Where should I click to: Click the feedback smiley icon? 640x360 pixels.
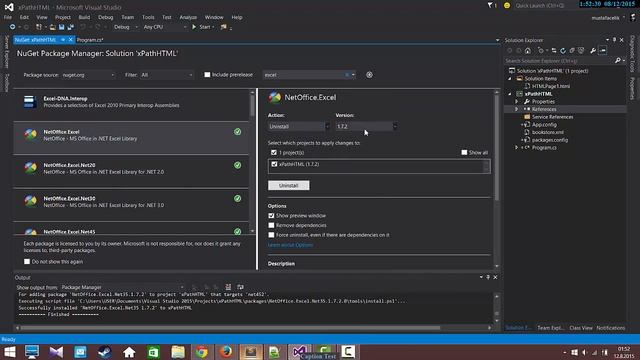point(507,6)
